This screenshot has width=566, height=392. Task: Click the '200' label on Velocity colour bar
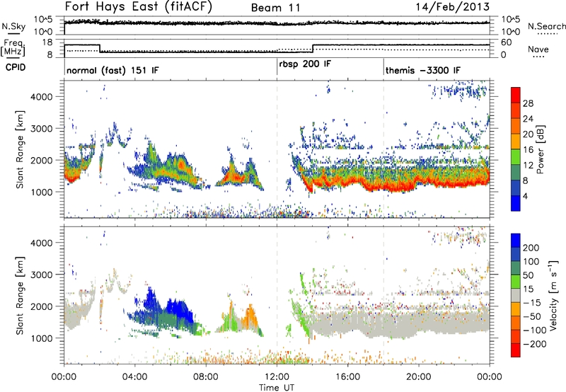click(531, 248)
